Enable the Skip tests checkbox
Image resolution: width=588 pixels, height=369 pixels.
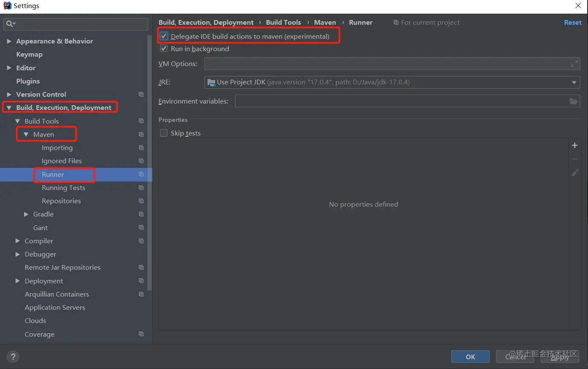(x=164, y=133)
